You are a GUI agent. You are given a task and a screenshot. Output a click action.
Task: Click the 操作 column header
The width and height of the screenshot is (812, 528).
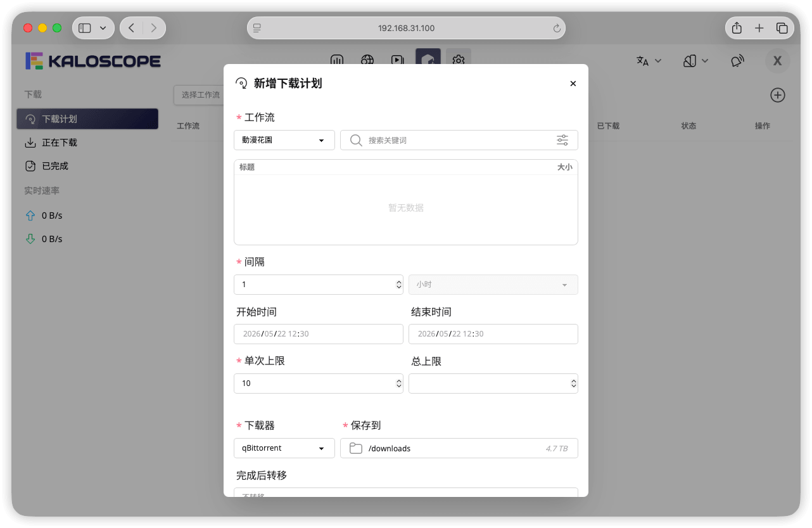763,126
